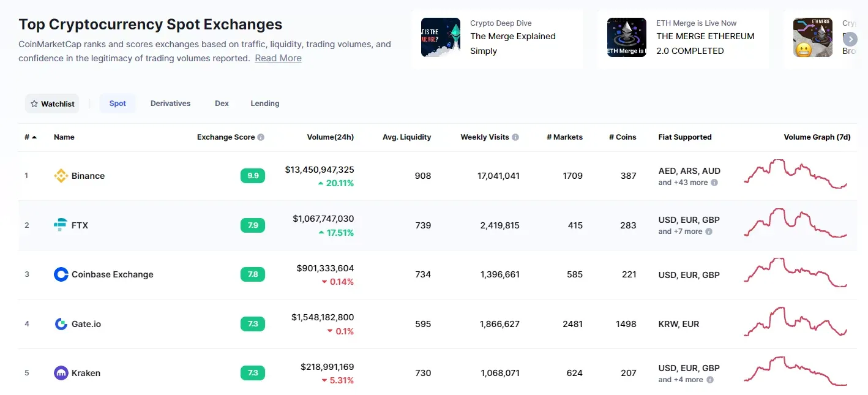868x395 pixels.
Task: Sort by rank using the # column arrow
Action: click(x=34, y=137)
